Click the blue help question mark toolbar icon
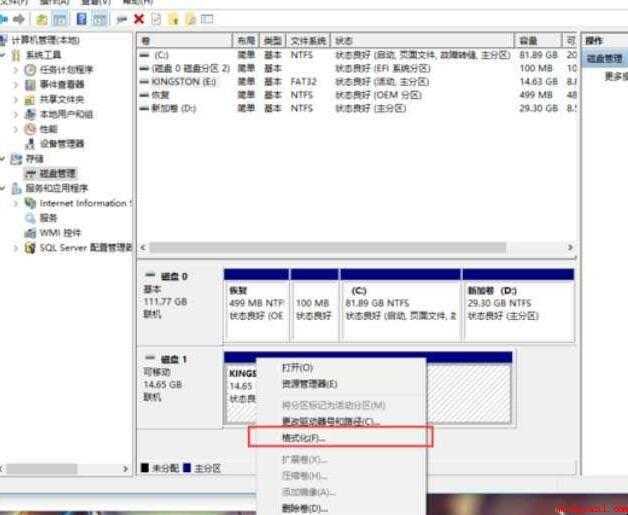 [81, 19]
